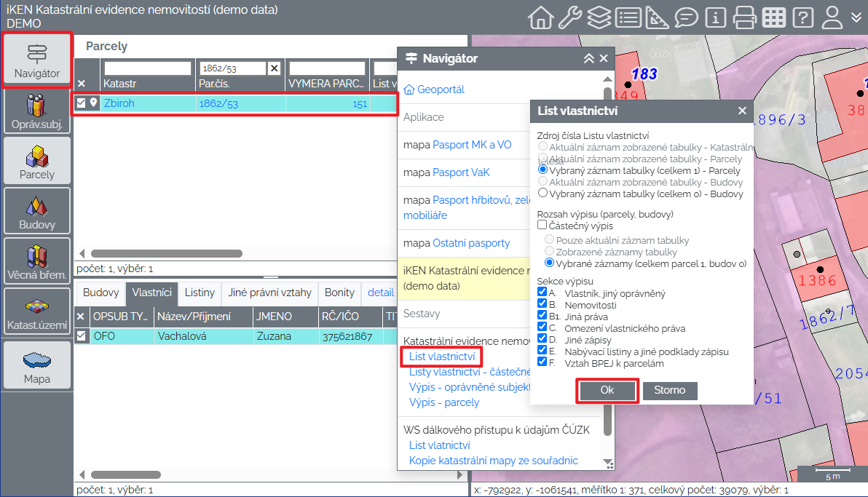Click the Katastr filter input field
The height and width of the screenshot is (497, 868).
click(x=147, y=68)
